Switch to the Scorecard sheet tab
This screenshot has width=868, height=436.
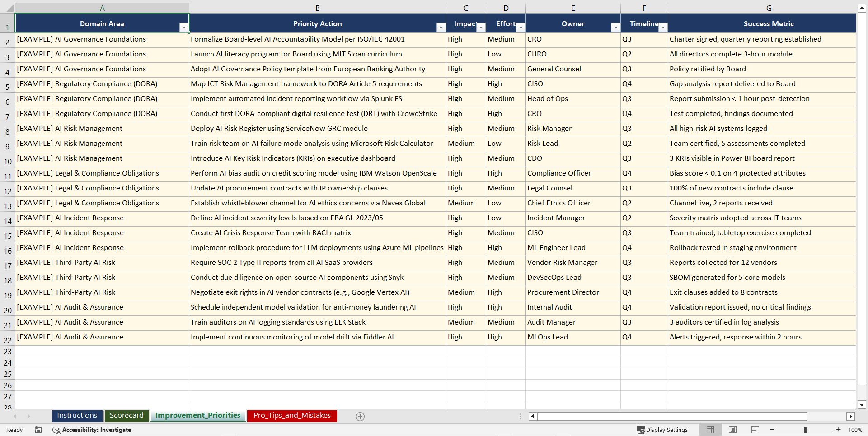[127, 415]
